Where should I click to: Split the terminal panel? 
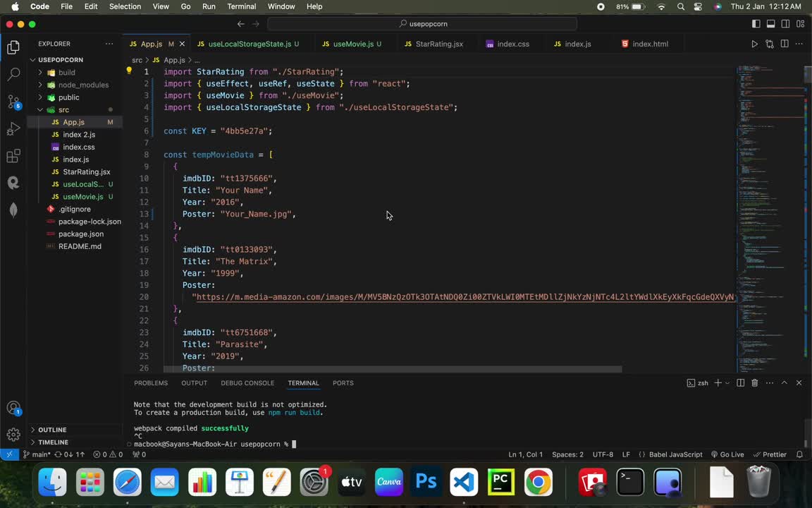(x=741, y=383)
